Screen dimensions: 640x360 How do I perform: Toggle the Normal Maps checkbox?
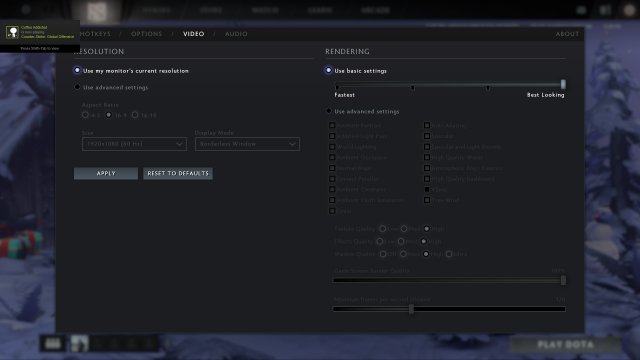[x=332, y=168]
